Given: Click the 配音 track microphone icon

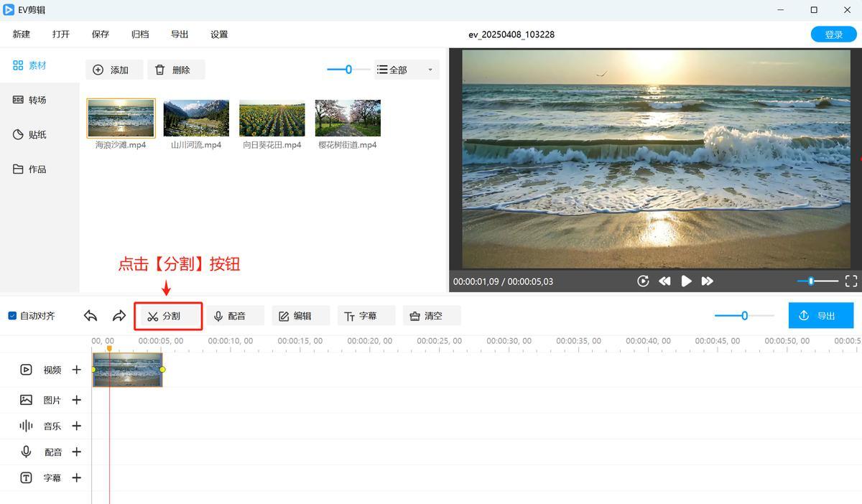Looking at the screenshot, I should point(26,452).
